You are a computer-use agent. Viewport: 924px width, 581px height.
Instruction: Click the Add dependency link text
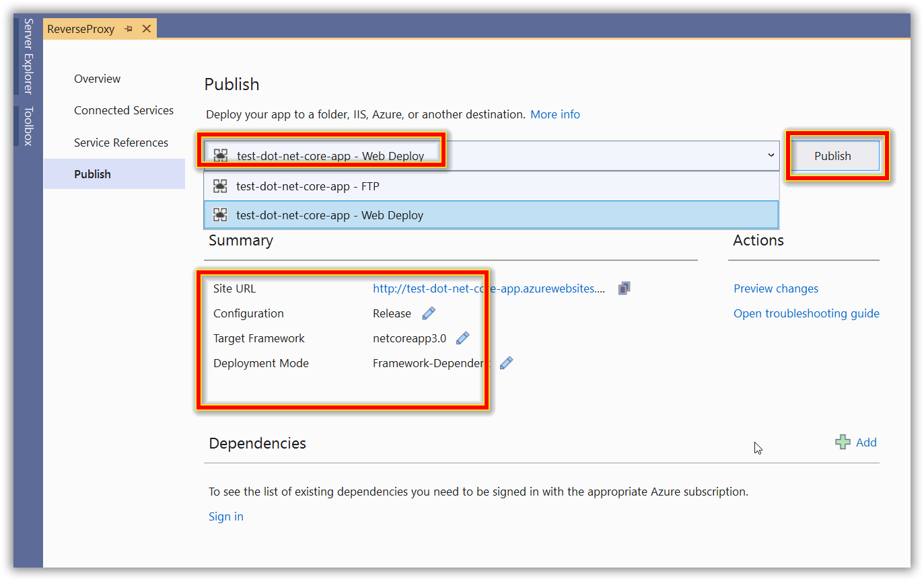click(x=866, y=442)
